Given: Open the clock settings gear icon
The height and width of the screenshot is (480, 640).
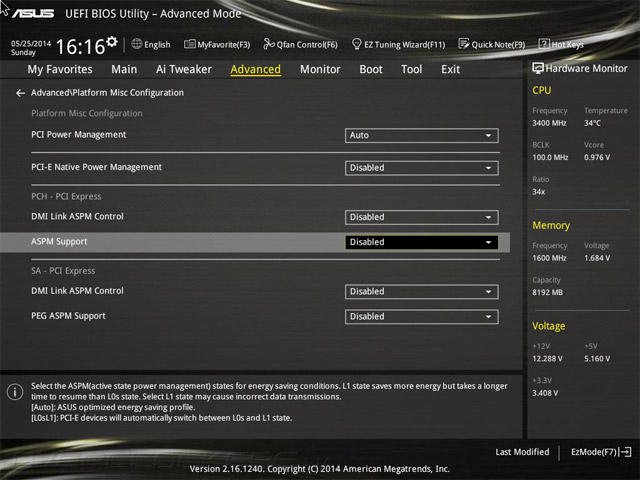Looking at the screenshot, I should tap(112, 42).
